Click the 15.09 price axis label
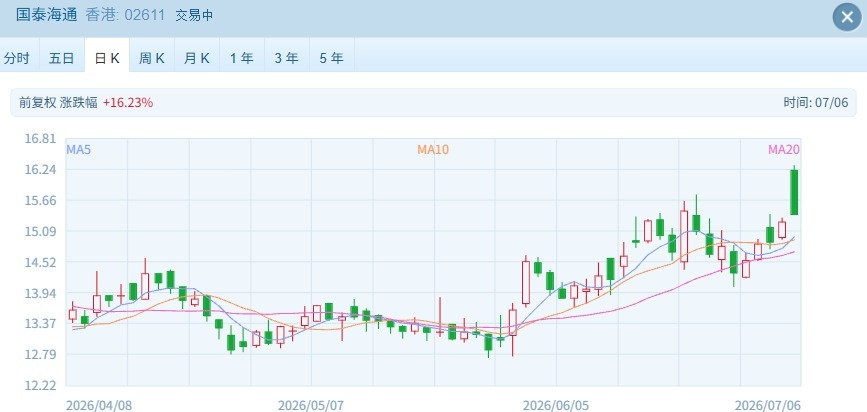The width and height of the screenshot is (867, 412). tap(40, 231)
